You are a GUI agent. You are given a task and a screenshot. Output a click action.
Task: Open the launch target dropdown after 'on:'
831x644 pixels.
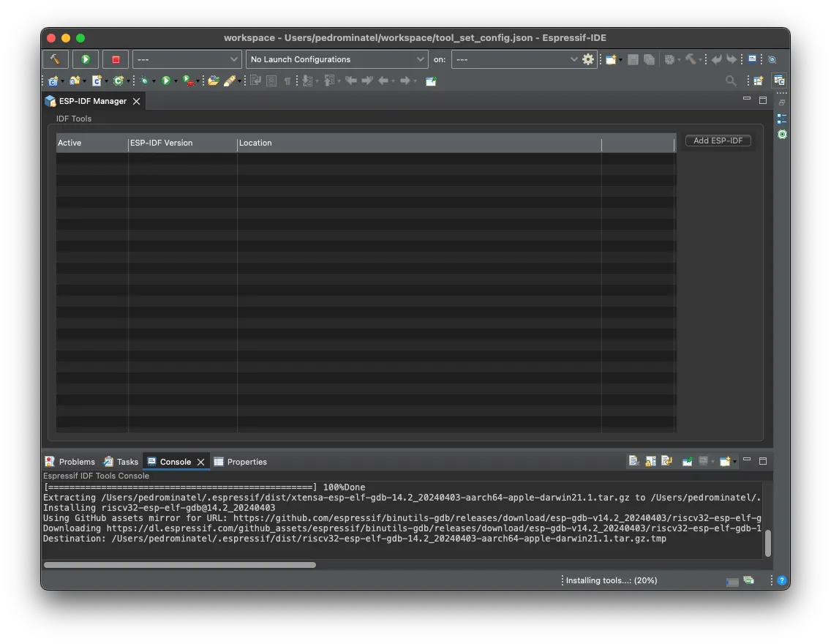(516, 59)
